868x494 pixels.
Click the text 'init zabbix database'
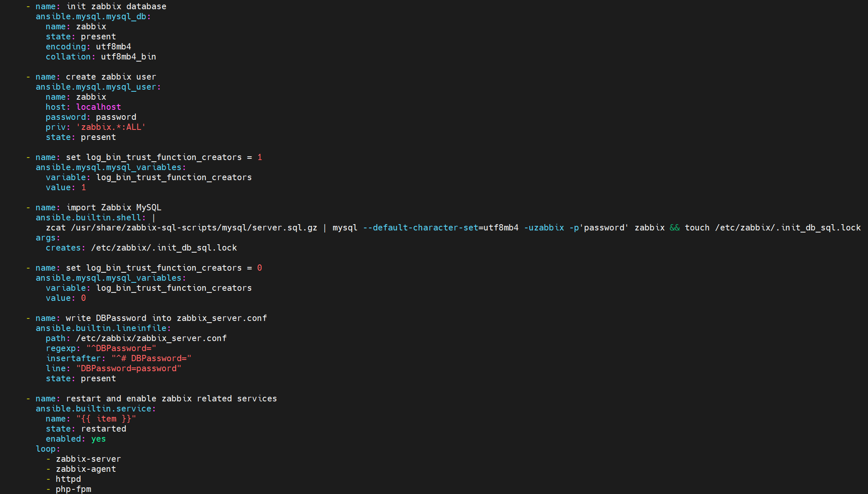[116, 6]
